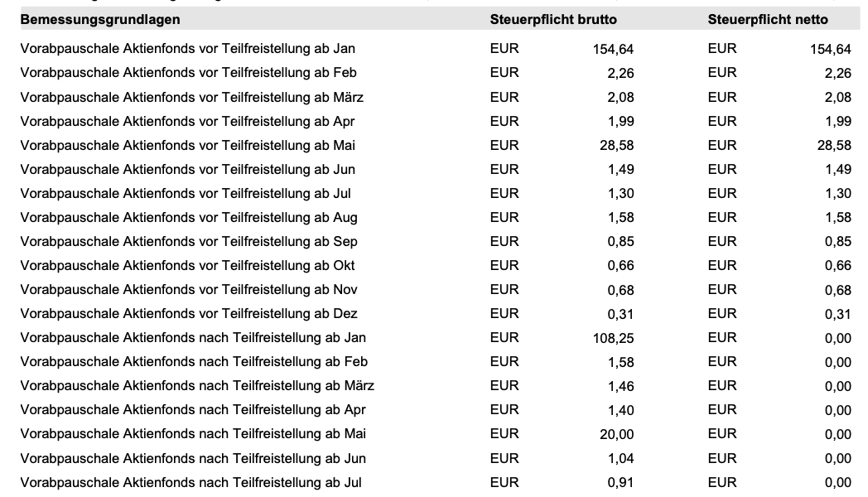Click the brutto amount 0,91
Image resolution: width=868 pixels, height=497 pixels.
coord(620,484)
